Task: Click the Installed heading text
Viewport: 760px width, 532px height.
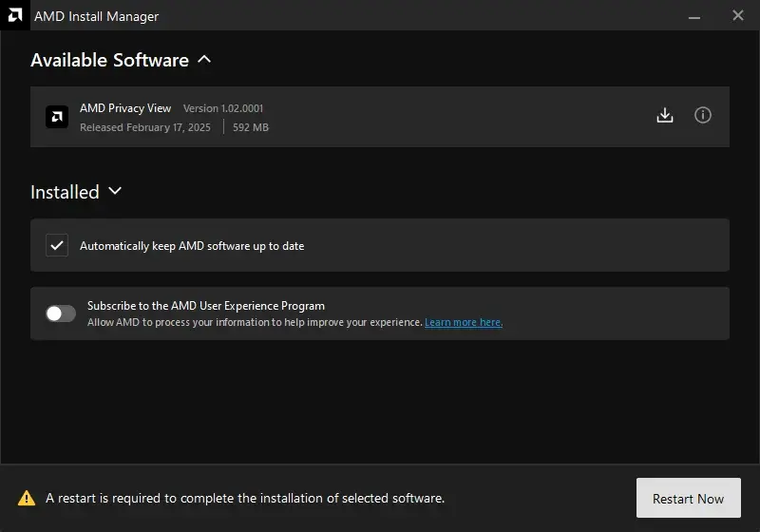Action: coord(65,192)
